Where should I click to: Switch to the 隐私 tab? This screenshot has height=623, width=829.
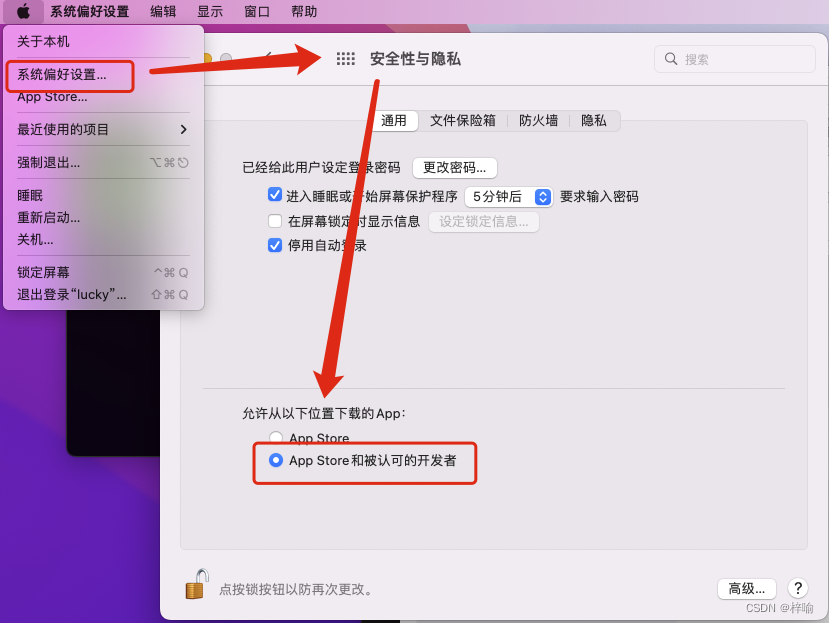[594, 121]
